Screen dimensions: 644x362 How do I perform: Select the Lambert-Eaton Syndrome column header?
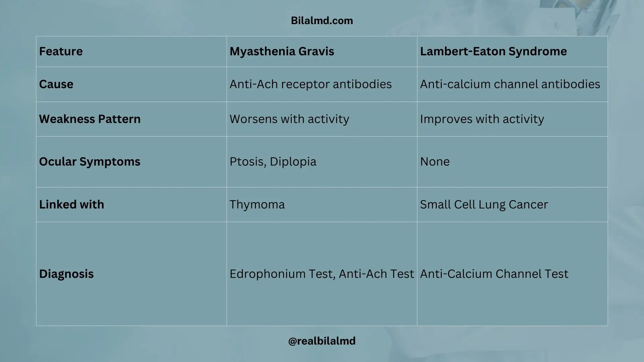[493, 51]
